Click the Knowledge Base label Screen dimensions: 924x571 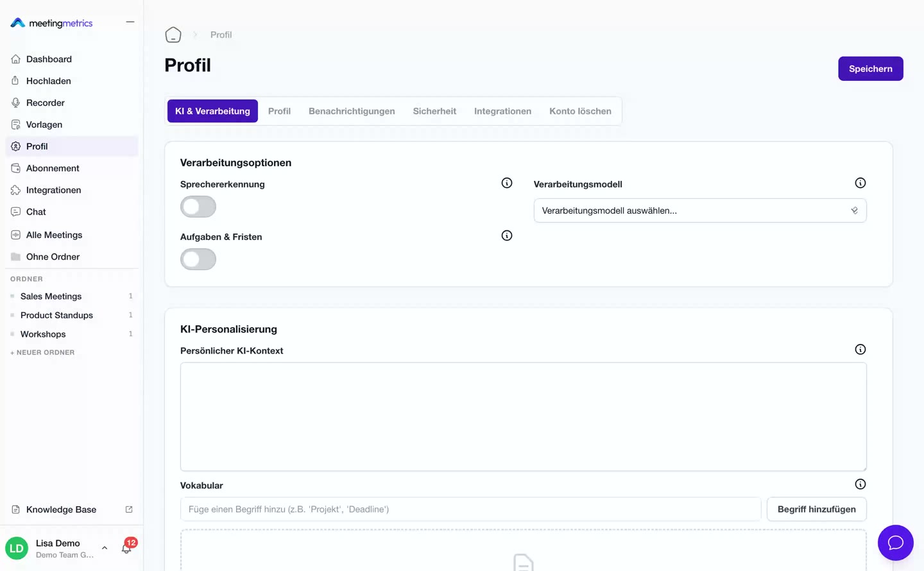[x=61, y=509]
